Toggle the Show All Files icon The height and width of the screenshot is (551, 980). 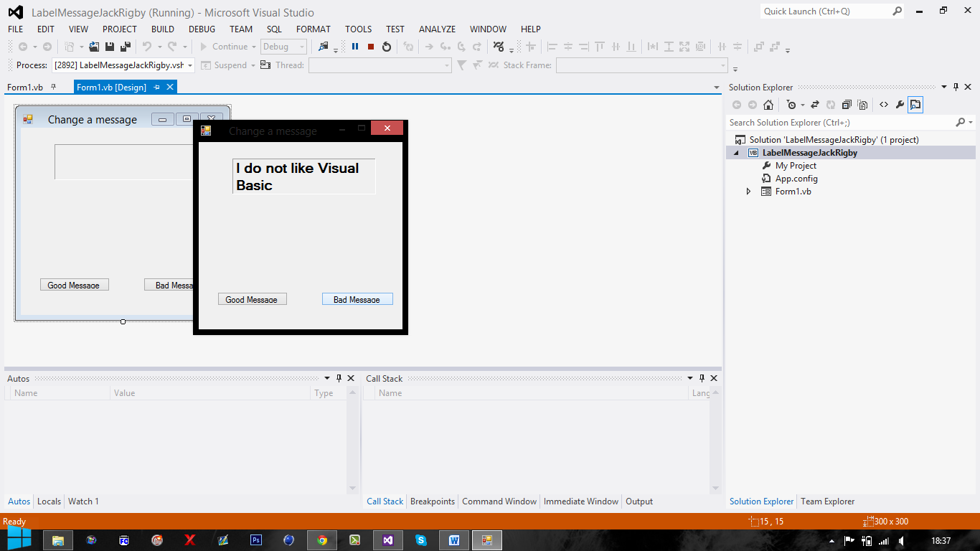click(862, 105)
